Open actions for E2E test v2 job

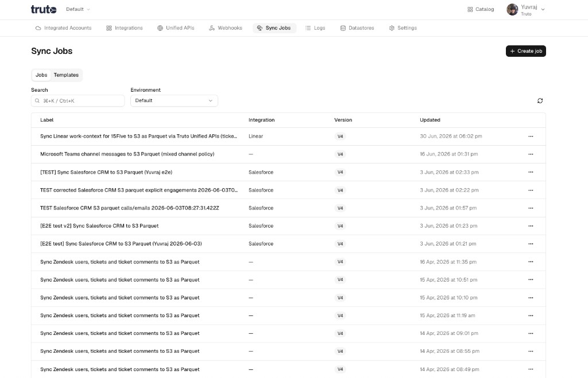(x=531, y=226)
